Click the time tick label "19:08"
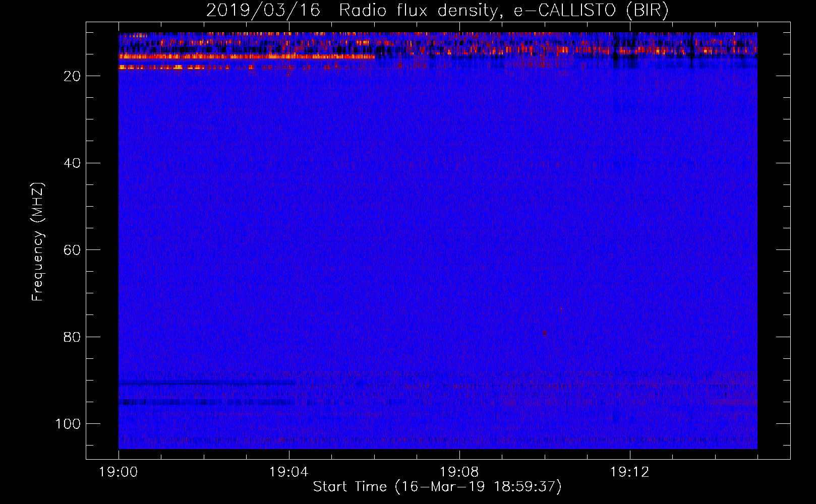816x504 pixels. tap(459, 472)
